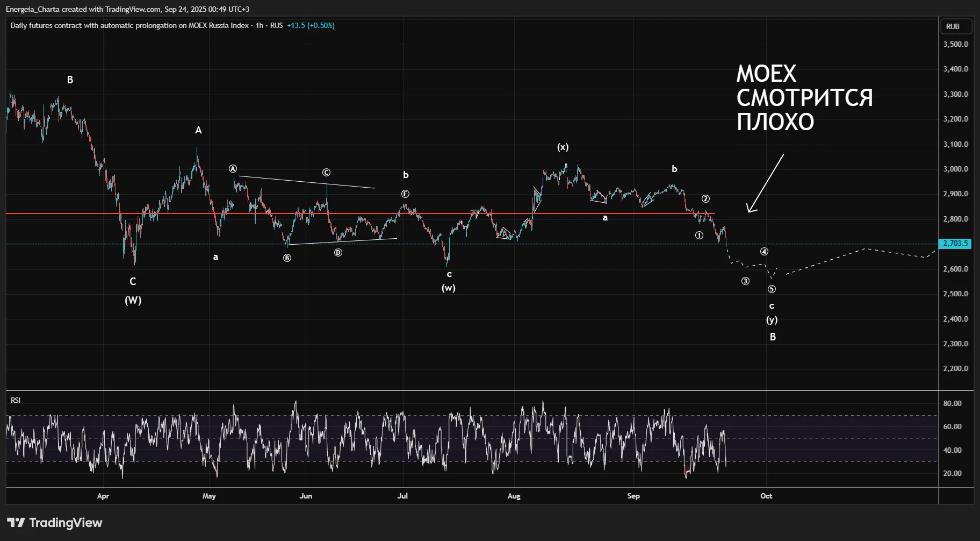Select the circled A triangle label
980x541 pixels.
pyautogui.click(x=233, y=169)
